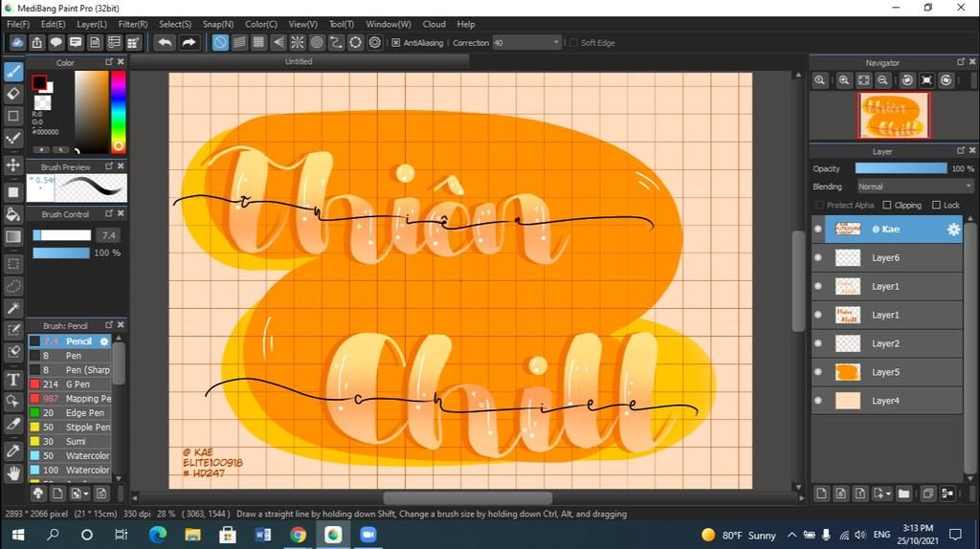Open the Layer menu
This screenshot has height=549, width=980.
(x=91, y=24)
